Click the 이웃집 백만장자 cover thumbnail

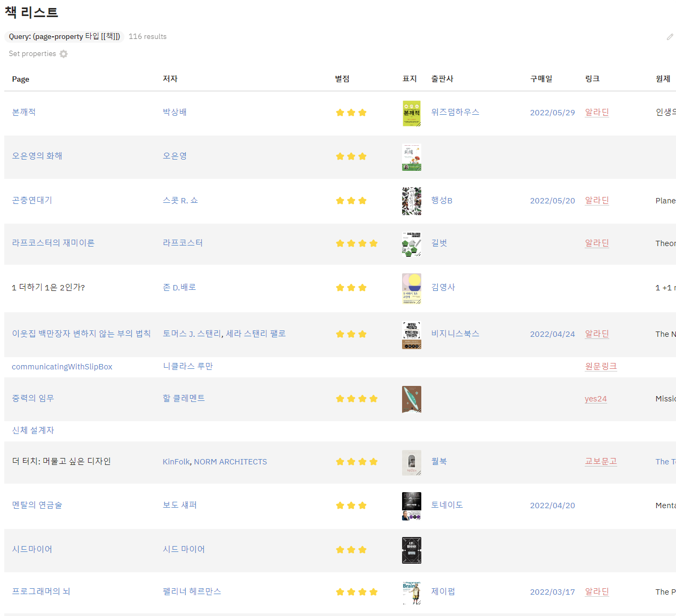point(412,335)
